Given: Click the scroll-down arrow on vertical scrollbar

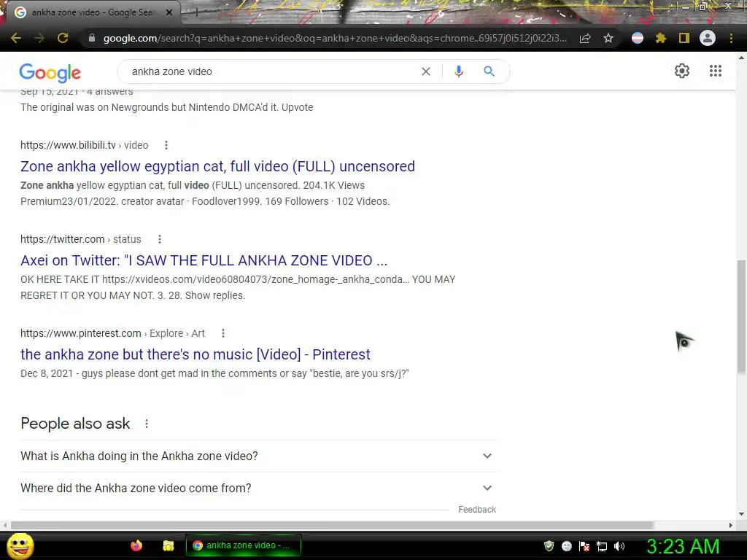Looking at the screenshot, I should point(741,514).
